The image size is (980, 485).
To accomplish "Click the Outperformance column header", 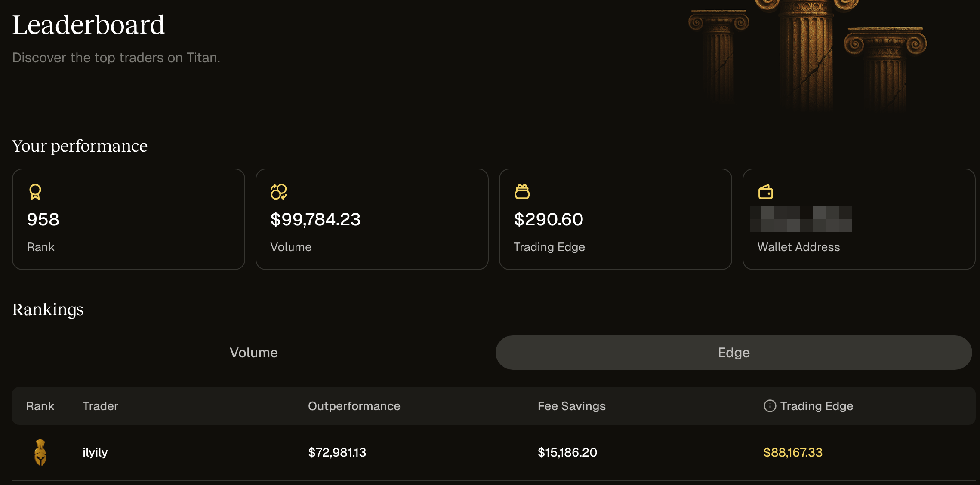I will tap(354, 406).
